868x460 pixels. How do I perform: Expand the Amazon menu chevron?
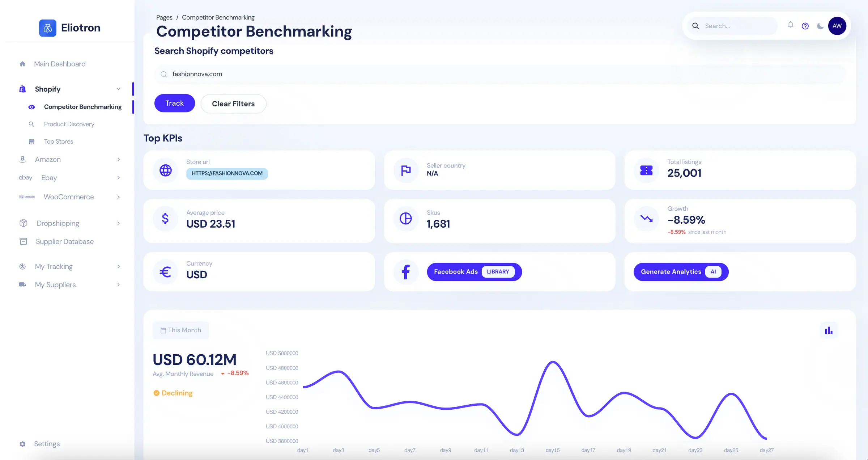118,160
